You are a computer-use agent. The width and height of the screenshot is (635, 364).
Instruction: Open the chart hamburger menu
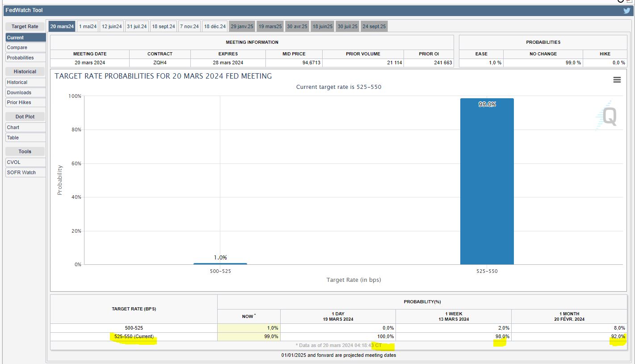[x=617, y=79]
